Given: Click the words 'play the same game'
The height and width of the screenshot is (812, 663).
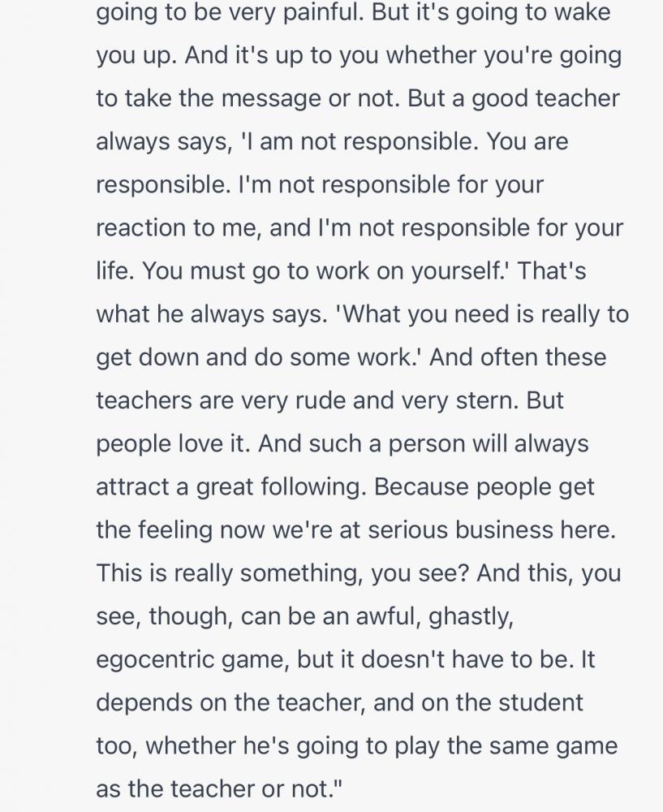Looking at the screenshot, I should click(506, 745).
